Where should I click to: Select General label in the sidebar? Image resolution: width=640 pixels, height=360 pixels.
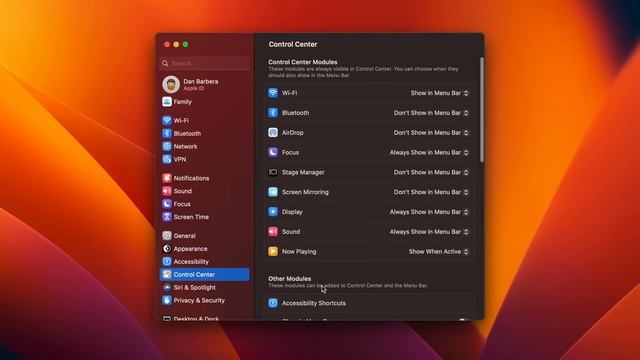tap(184, 236)
